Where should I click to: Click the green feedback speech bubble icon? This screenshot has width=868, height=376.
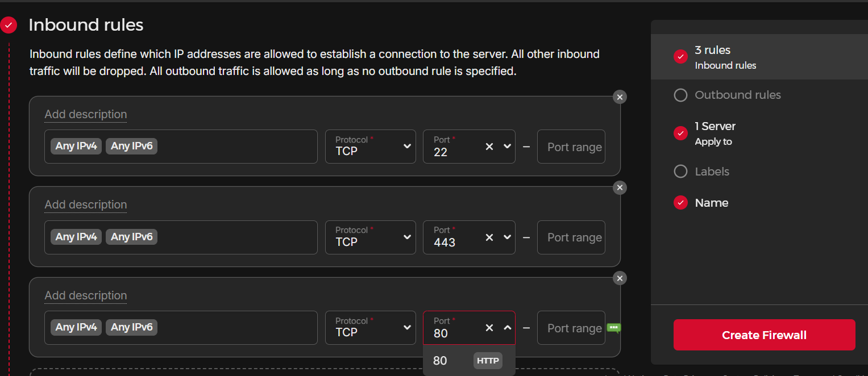(x=614, y=328)
